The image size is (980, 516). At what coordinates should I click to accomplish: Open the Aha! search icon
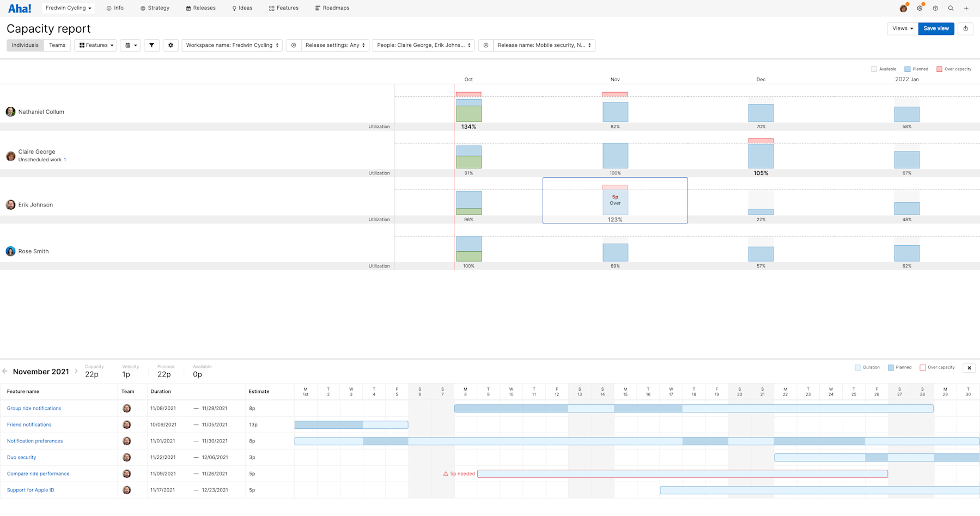pos(951,8)
